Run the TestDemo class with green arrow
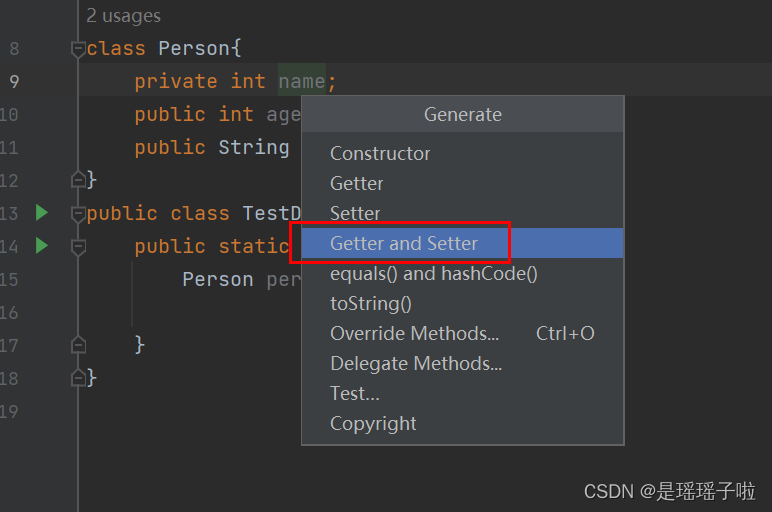 [41, 212]
